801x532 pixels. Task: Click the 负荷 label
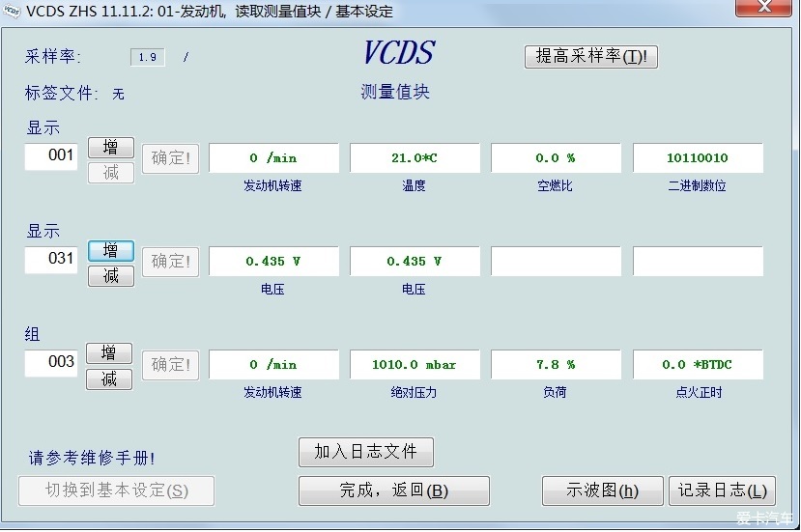coord(555,393)
